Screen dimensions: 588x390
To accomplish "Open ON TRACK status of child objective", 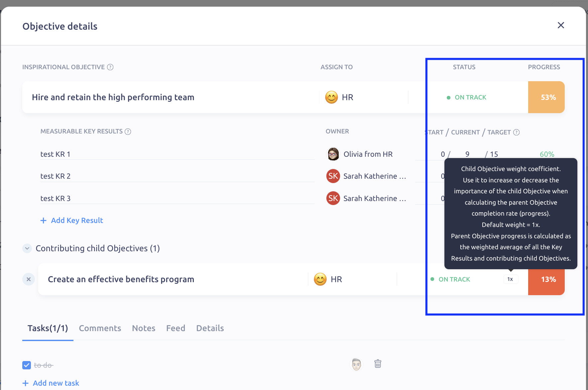I will 450,280.
